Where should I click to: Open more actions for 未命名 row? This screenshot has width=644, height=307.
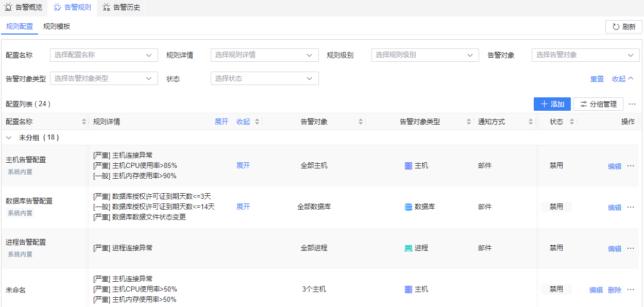click(x=631, y=289)
